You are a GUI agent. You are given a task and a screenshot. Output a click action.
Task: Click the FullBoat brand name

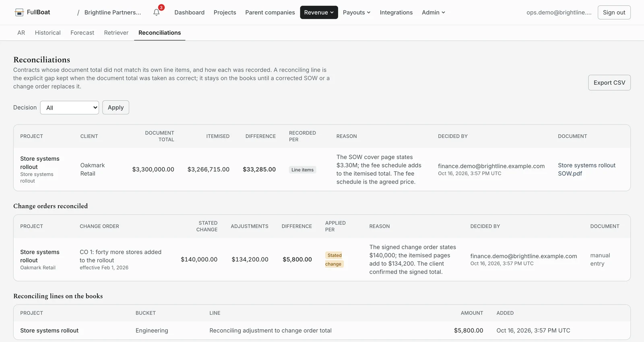tap(39, 12)
